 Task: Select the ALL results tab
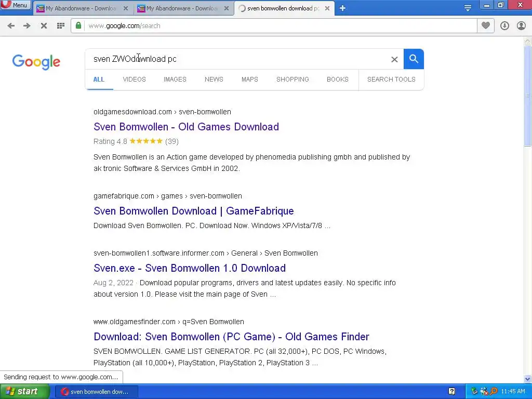tap(99, 79)
